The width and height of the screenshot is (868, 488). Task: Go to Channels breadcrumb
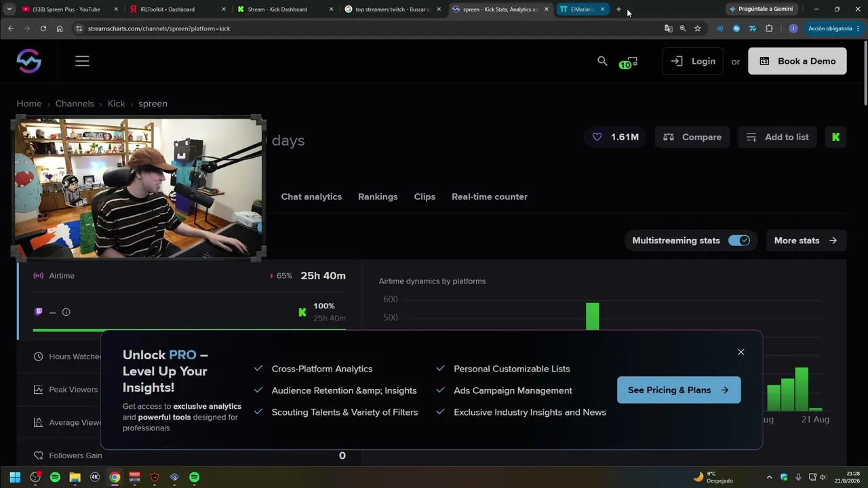75,104
